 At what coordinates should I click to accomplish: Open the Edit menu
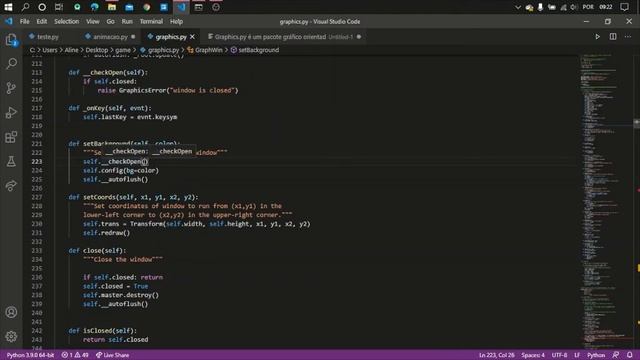(x=42, y=21)
